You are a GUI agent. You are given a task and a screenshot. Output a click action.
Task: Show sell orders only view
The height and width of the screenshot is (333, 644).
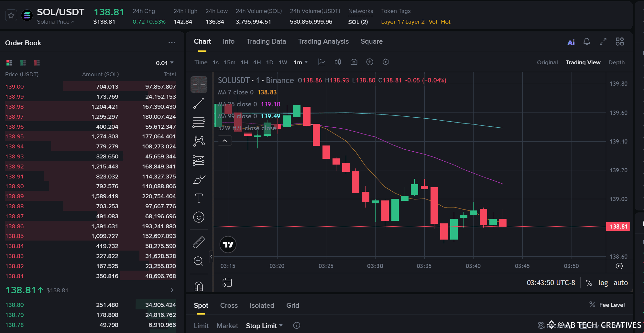pyautogui.click(x=37, y=63)
